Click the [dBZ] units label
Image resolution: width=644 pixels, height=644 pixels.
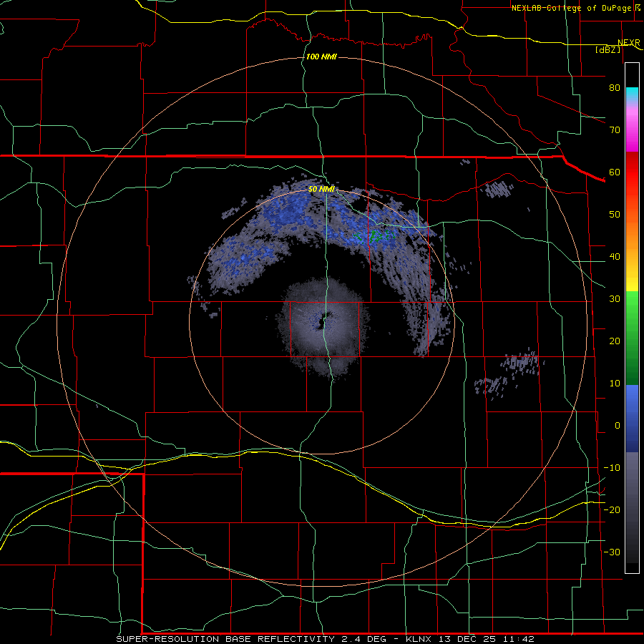(x=608, y=49)
